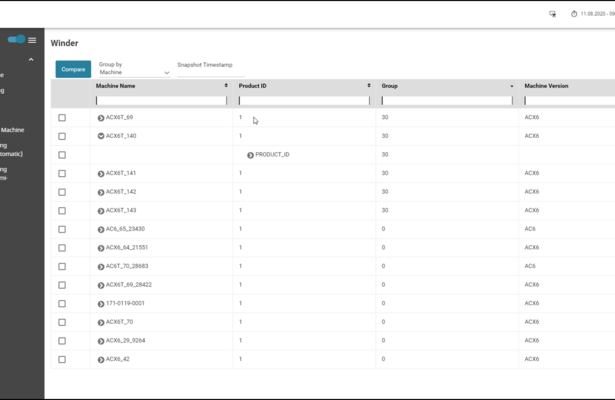The height and width of the screenshot is (400, 615).
Task: Open the ACX6_64_21551 machine entry
Action: coord(101,248)
